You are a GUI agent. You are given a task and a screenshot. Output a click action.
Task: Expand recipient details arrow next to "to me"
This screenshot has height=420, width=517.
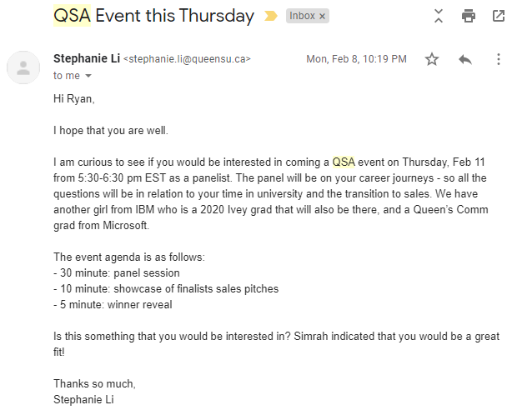(x=88, y=76)
